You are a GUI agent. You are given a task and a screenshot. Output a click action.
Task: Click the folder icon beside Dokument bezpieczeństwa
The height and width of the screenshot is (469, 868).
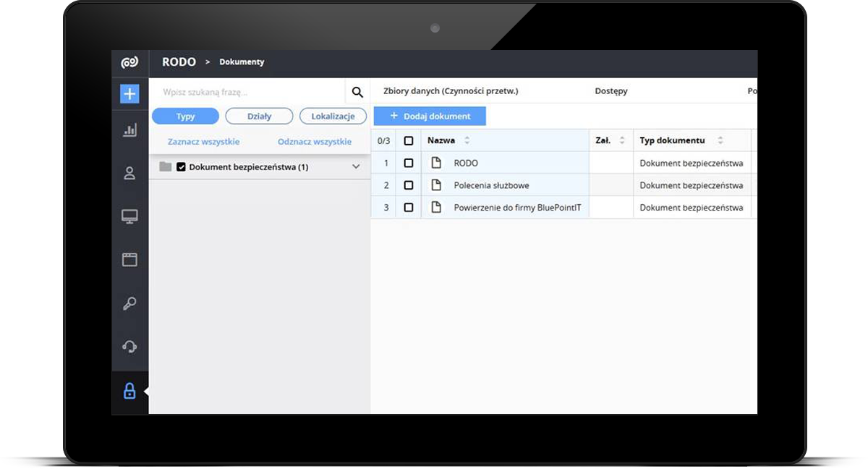coord(166,167)
